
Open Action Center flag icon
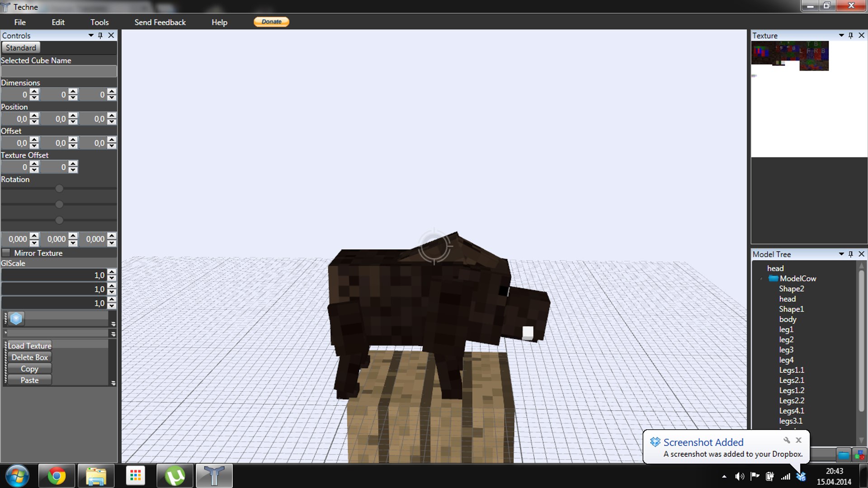point(755,476)
